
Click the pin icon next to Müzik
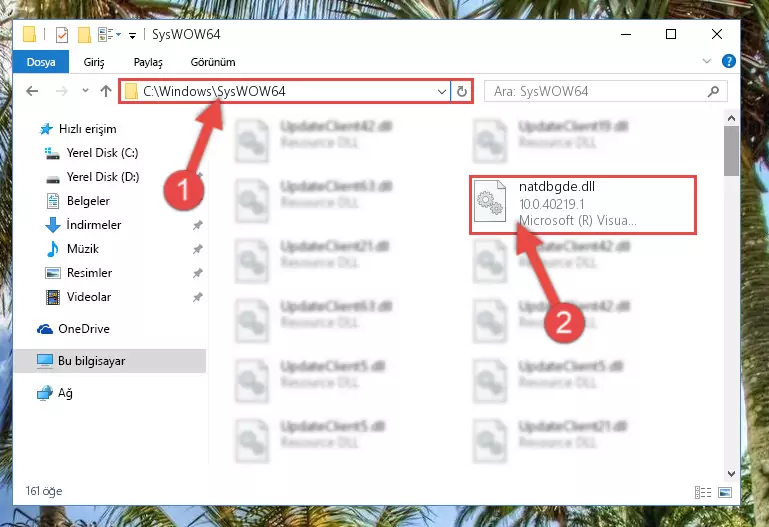click(x=197, y=249)
